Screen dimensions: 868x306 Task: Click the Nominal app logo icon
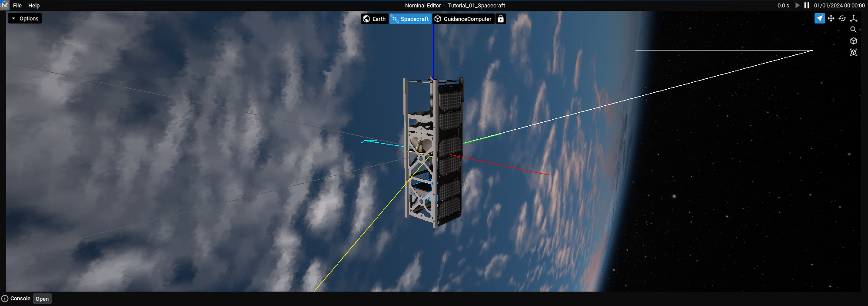click(5, 5)
